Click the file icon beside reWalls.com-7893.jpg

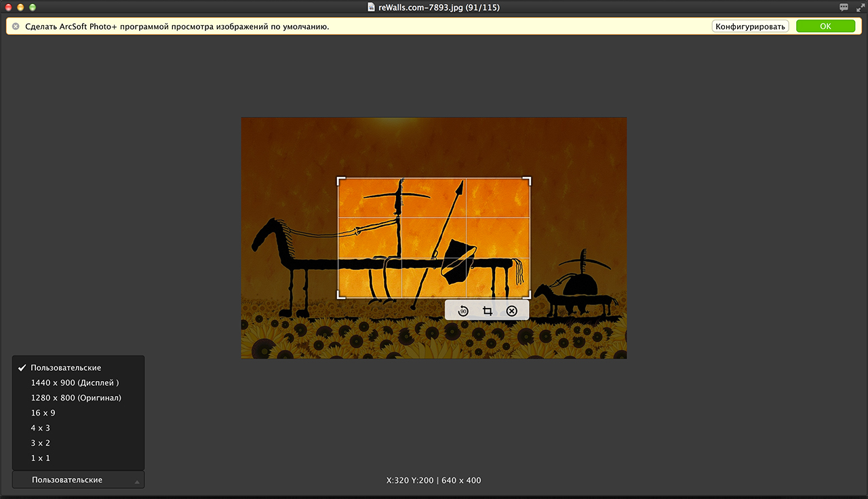tap(371, 7)
